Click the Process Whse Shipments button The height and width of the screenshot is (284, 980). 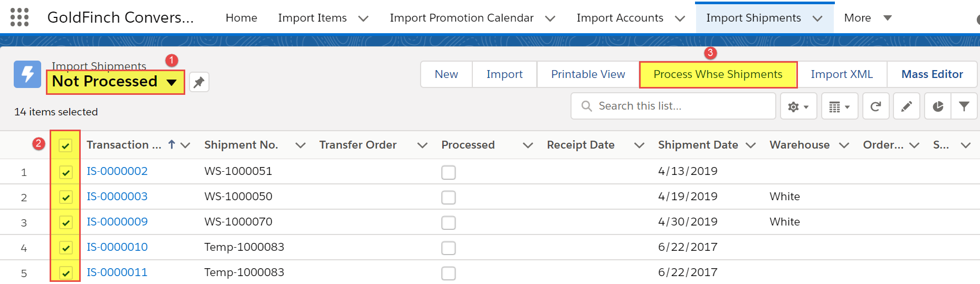point(718,74)
